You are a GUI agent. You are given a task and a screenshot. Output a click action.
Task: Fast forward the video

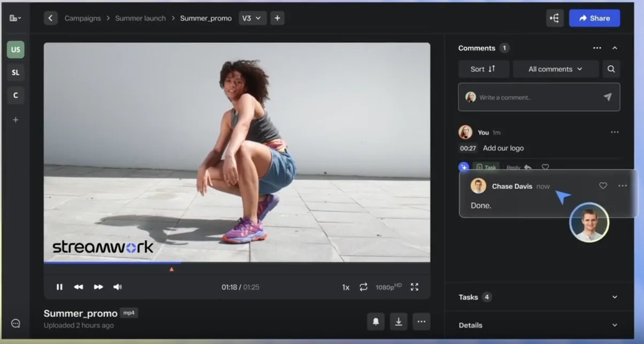[98, 287]
